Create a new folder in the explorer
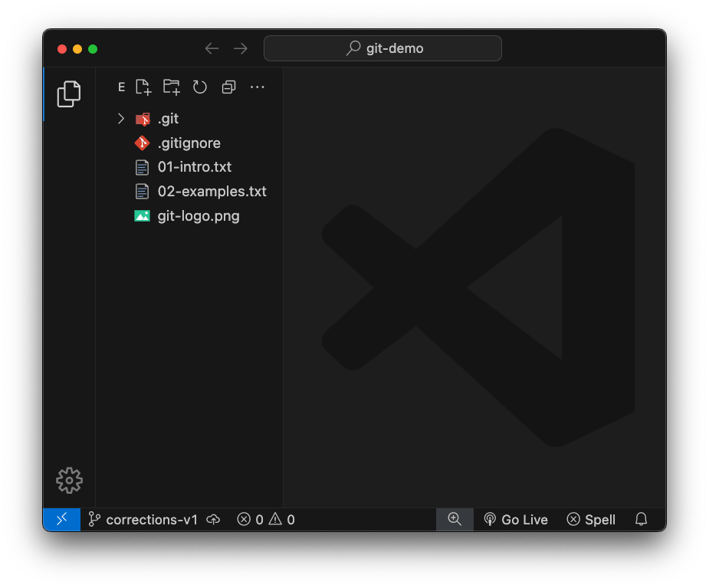709x588 pixels. pos(172,87)
